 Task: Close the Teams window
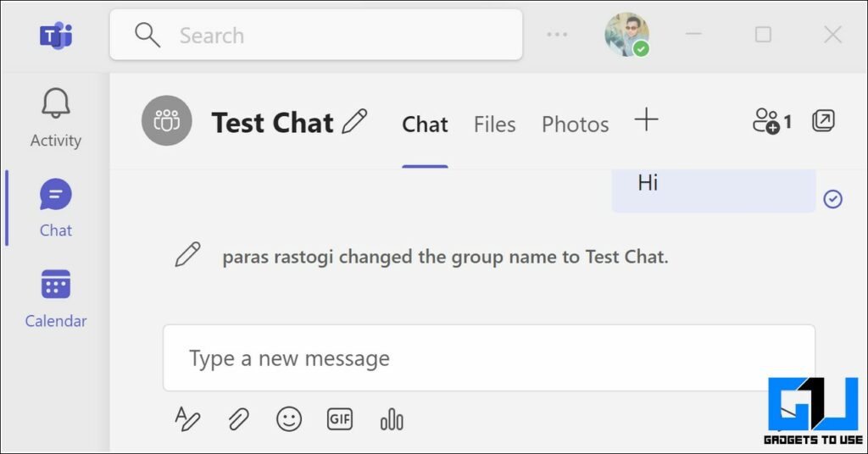click(832, 34)
